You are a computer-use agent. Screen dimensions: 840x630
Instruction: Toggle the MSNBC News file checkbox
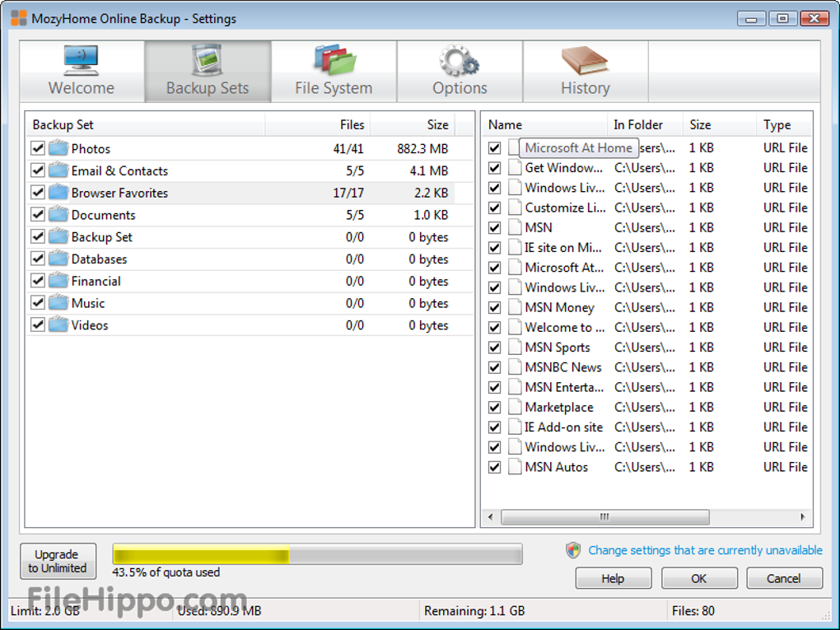[494, 367]
